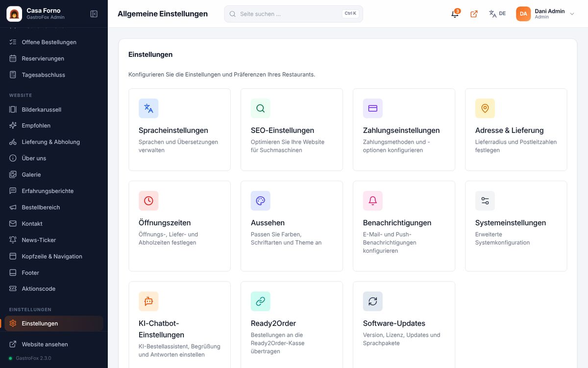The height and width of the screenshot is (368, 588).
Task: Open the Öffnungszeiten card title
Action: 165,223
